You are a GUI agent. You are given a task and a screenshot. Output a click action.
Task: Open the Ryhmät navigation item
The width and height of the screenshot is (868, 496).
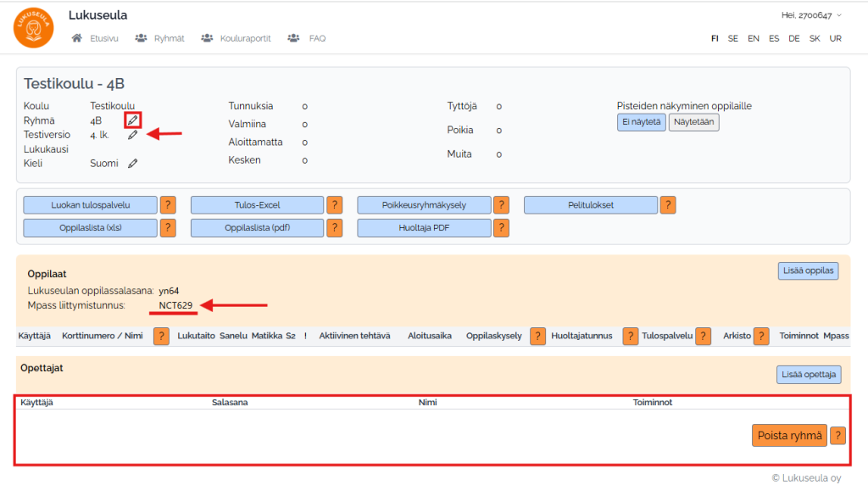160,38
